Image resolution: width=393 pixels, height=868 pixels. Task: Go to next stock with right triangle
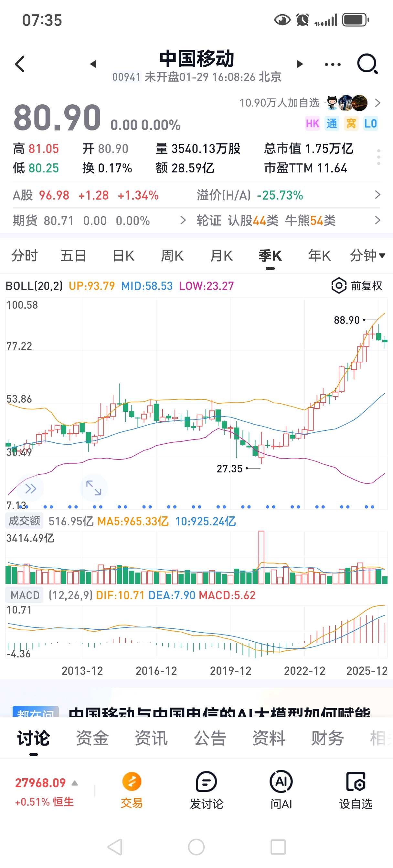(x=299, y=64)
